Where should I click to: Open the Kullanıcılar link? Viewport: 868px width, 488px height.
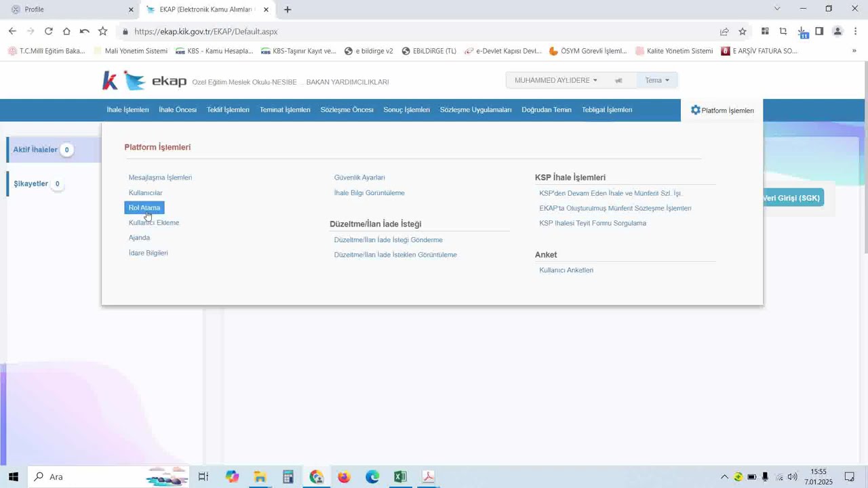point(145,192)
